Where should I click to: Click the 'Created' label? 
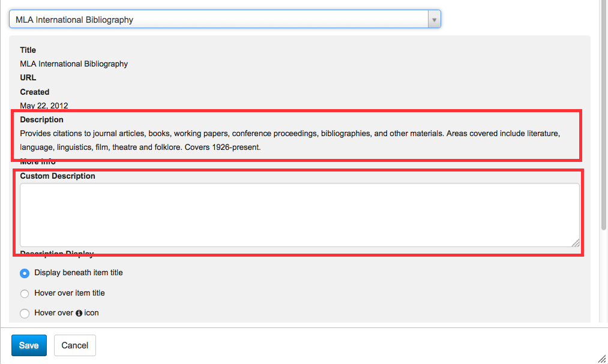click(x=34, y=92)
